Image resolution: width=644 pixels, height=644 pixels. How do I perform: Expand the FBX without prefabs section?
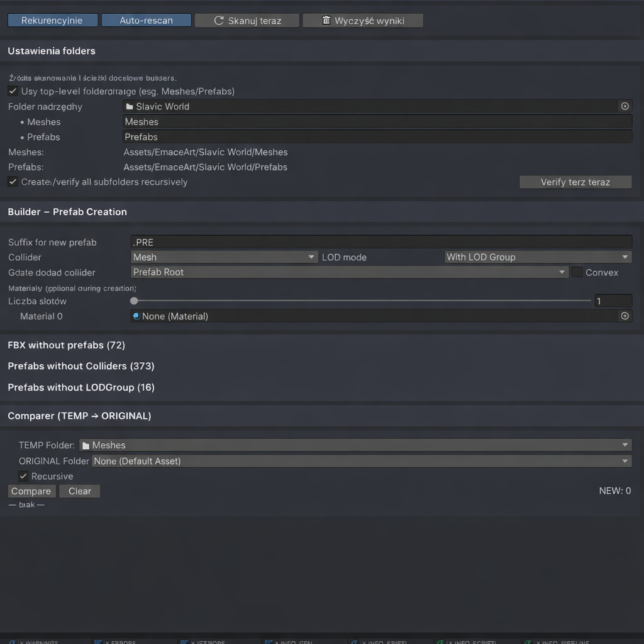66,345
